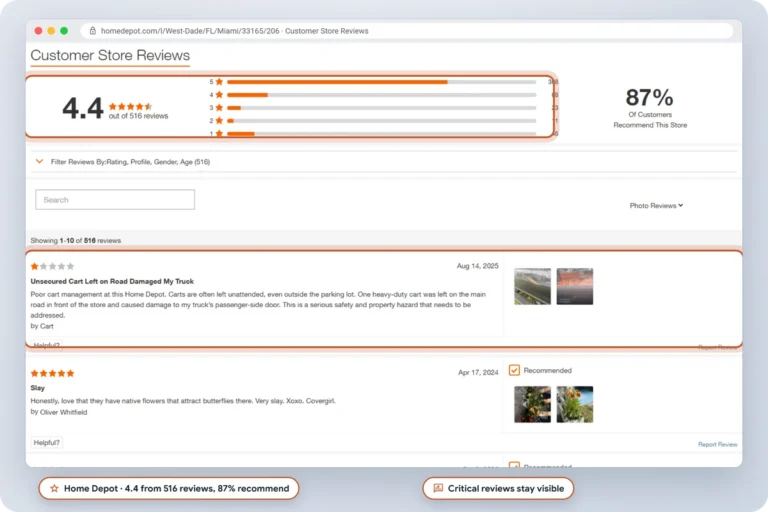This screenshot has height=512, width=768.
Task: Select the 2 star rating row
Action: 382,121
